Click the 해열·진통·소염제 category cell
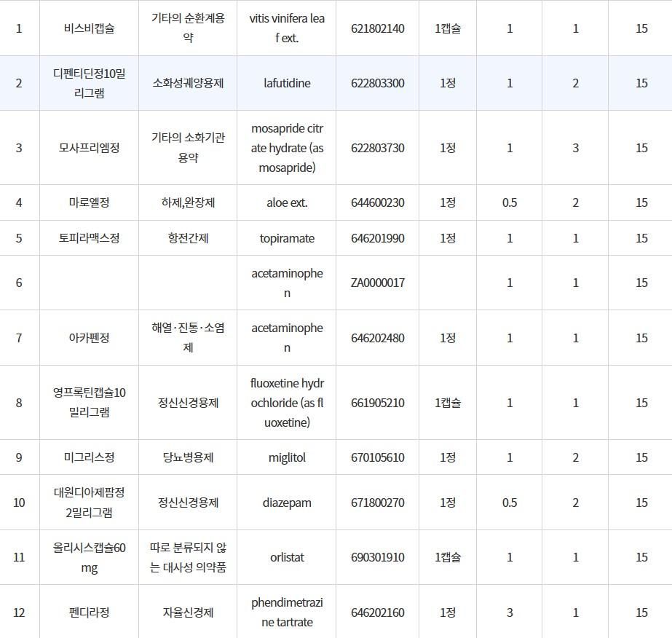This screenshot has height=638, width=672. pos(188,338)
